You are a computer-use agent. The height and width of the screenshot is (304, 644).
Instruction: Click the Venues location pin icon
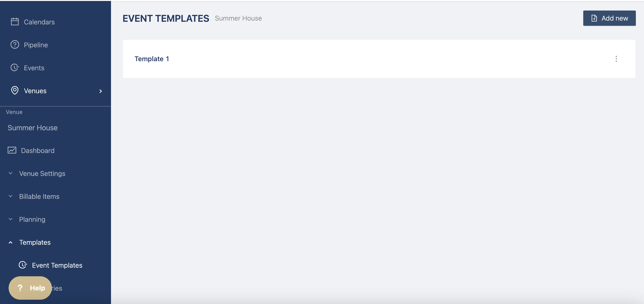coord(15,90)
